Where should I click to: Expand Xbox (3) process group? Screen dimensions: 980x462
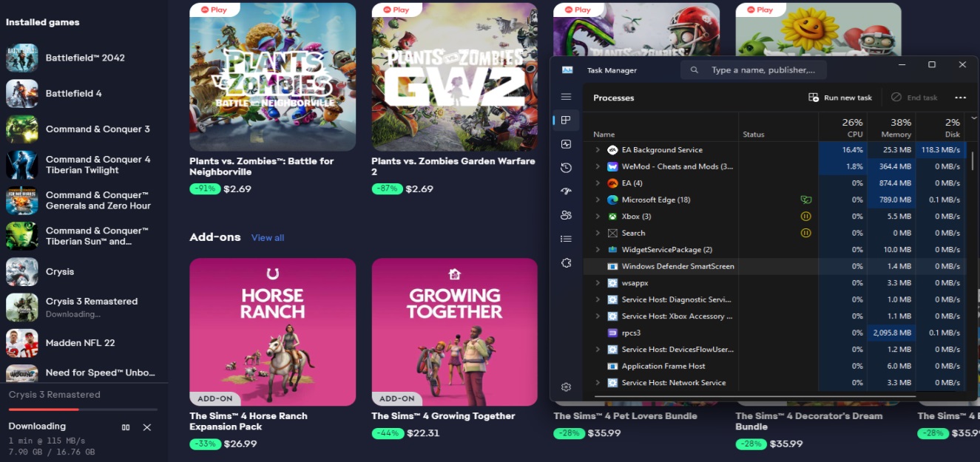click(598, 217)
